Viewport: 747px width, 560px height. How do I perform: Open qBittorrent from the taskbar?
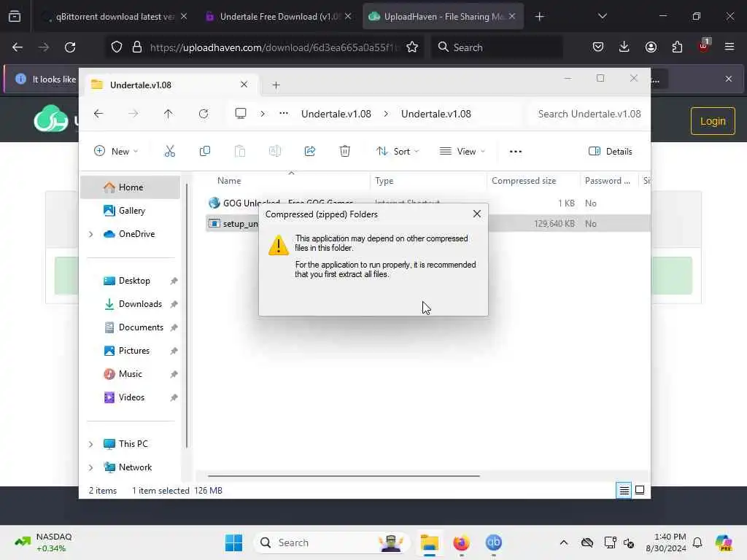point(494,542)
